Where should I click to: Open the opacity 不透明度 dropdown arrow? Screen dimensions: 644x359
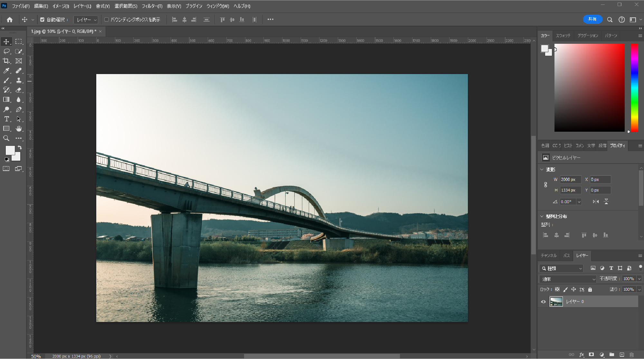pyautogui.click(x=639, y=279)
